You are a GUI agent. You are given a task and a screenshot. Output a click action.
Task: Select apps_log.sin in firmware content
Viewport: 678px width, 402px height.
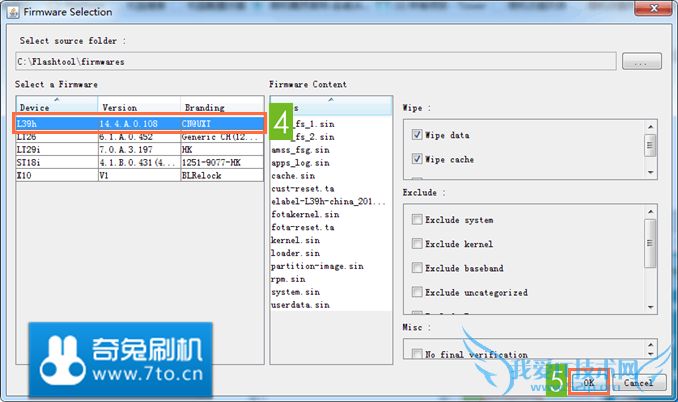tap(301, 163)
